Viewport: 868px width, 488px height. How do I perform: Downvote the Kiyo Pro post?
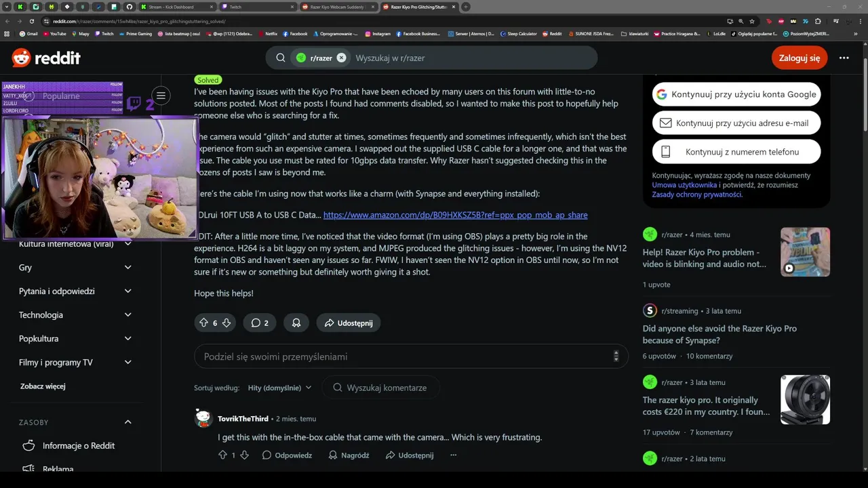(x=226, y=323)
